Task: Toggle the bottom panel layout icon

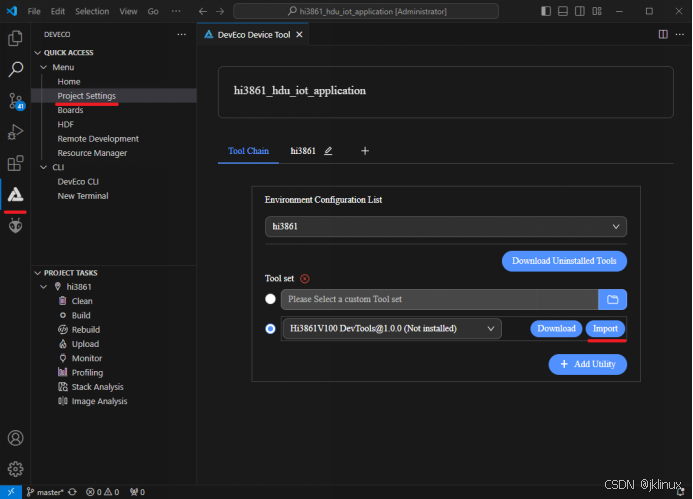Action: [563, 11]
